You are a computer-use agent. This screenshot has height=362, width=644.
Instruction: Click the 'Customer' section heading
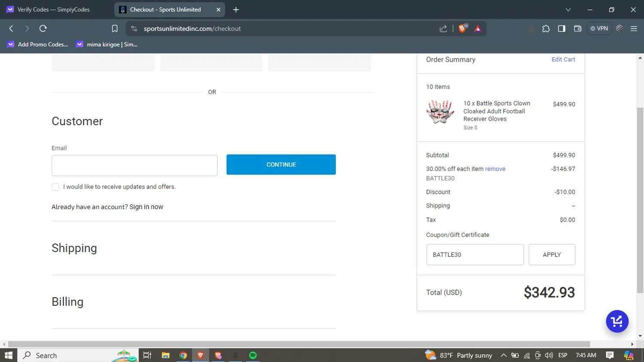77,121
